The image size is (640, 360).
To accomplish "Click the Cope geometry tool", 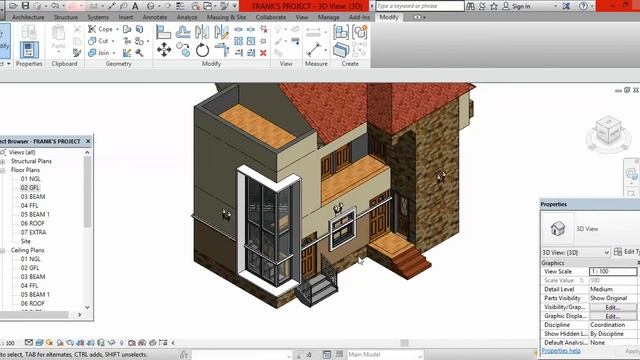I will coord(101,29).
